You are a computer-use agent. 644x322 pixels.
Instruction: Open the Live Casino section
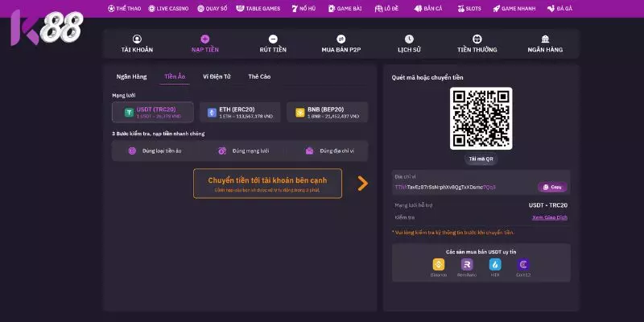(168, 8)
